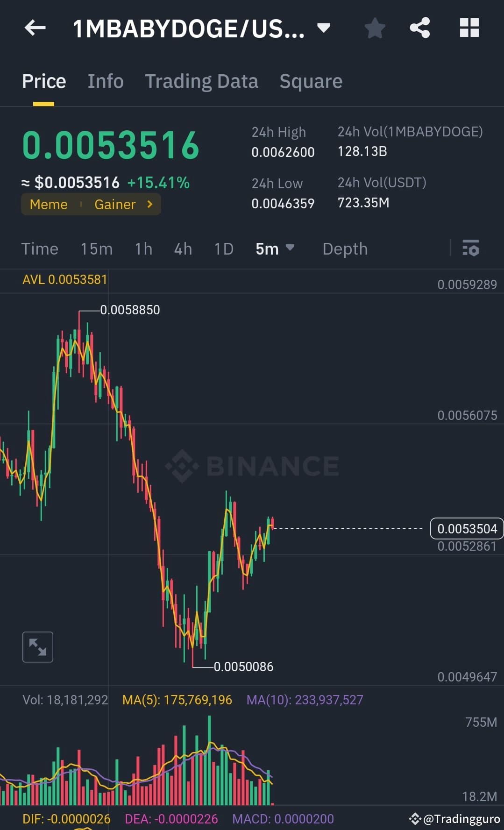This screenshot has width=504, height=830.
Task: Tap the Meme category label
Action: (48, 204)
